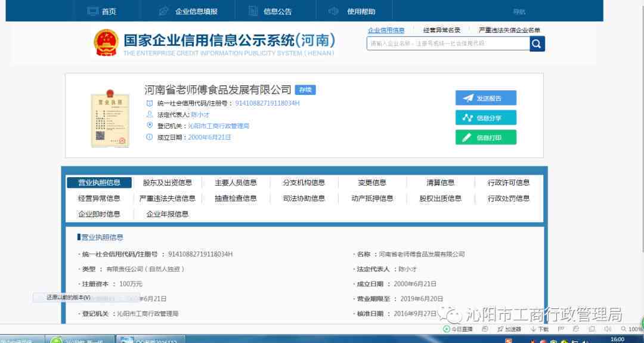
Task: Click the clock icon beside 成立日期
Action: pyautogui.click(x=150, y=137)
